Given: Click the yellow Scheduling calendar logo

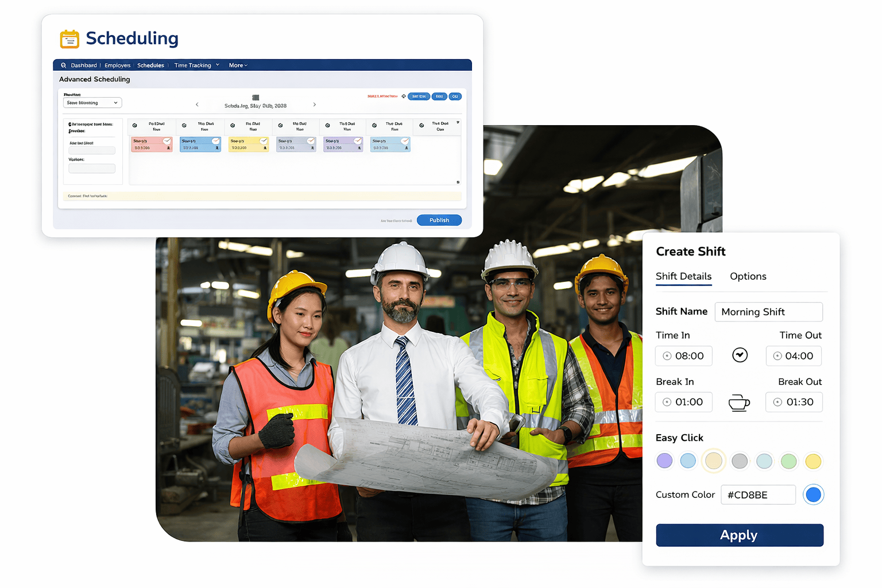Looking at the screenshot, I should pyautogui.click(x=69, y=39).
